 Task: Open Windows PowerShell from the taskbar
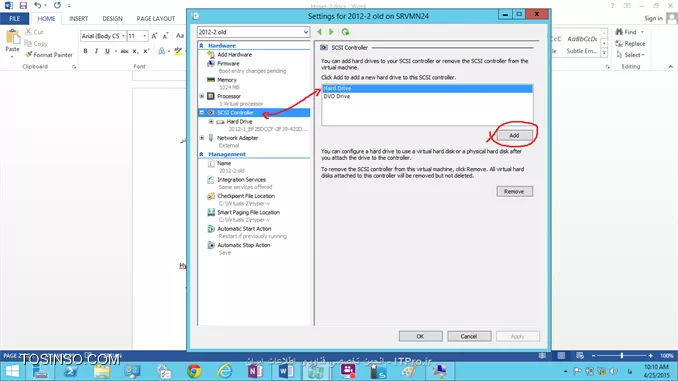(x=71, y=371)
